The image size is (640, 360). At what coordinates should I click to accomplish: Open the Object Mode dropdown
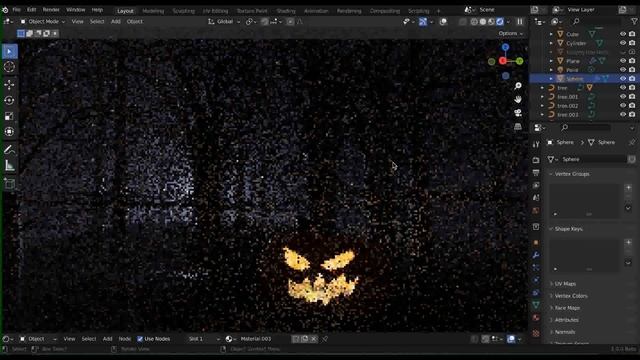pos(42,22)
